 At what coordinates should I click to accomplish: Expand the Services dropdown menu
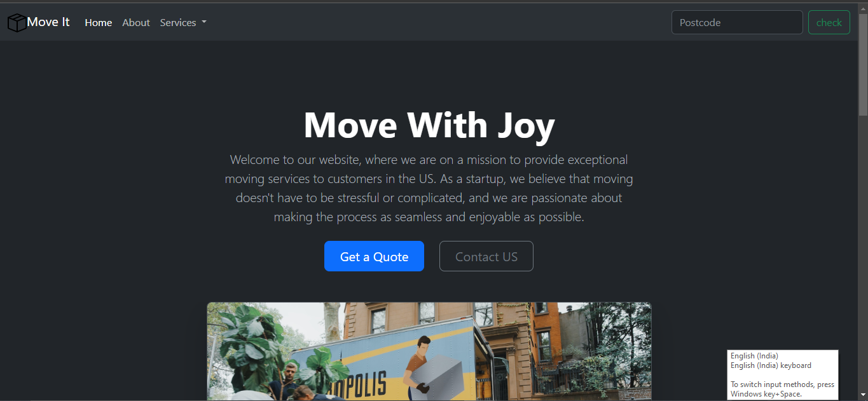(183, 23)
